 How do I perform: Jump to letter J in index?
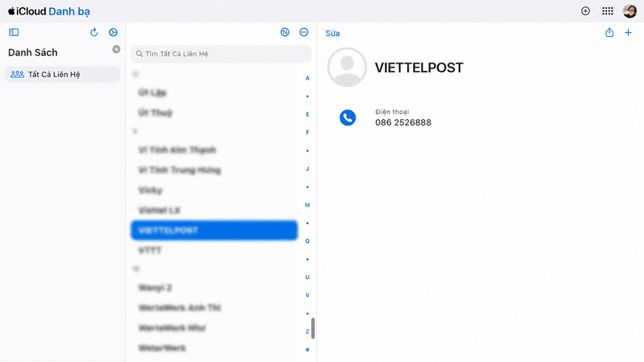[308, 168]
